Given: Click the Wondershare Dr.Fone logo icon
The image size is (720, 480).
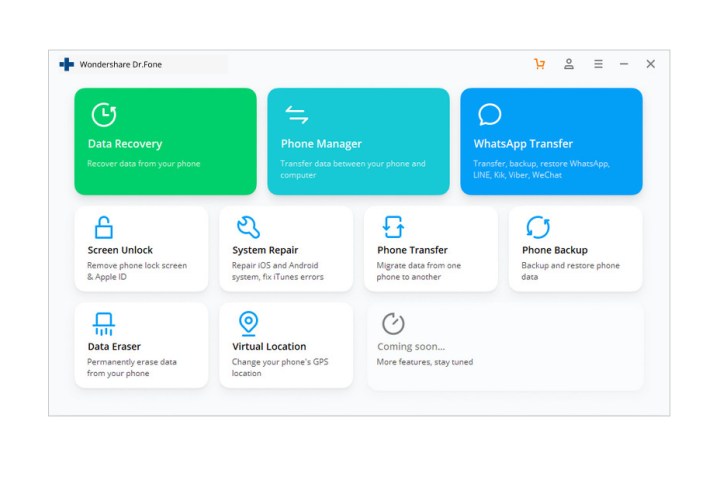Looking at the screenshot, I should 67,64.
